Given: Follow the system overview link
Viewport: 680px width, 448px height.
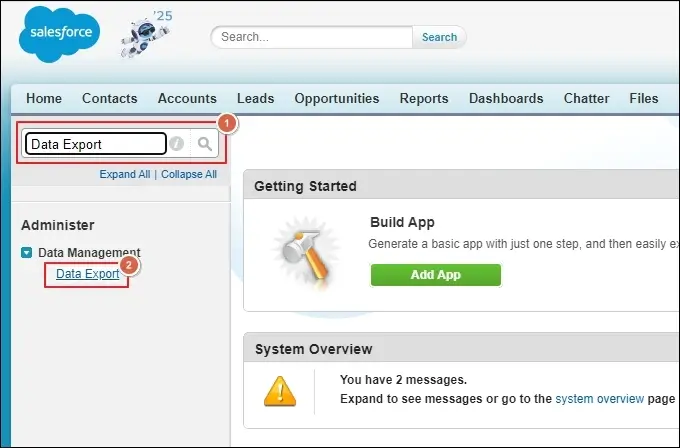Looking at the screenshot, I should click(599, 398).
